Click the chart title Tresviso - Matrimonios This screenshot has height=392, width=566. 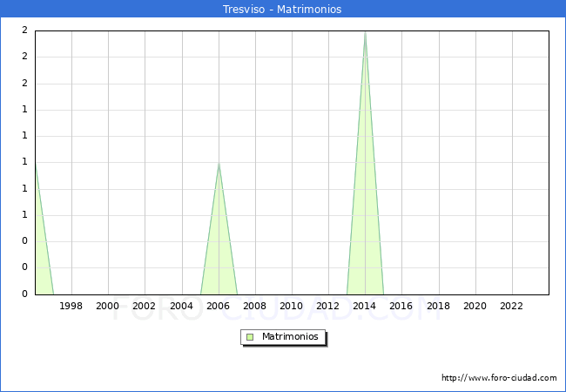[282, 9]
